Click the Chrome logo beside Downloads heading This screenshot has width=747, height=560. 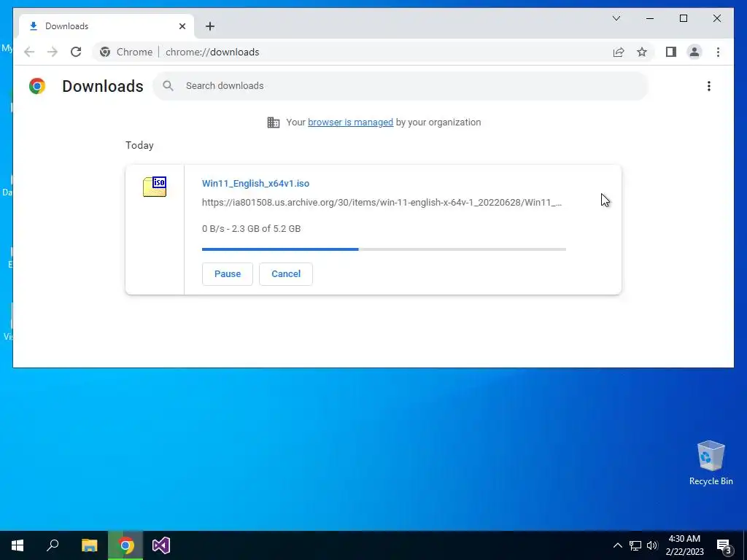click(37, 86)
